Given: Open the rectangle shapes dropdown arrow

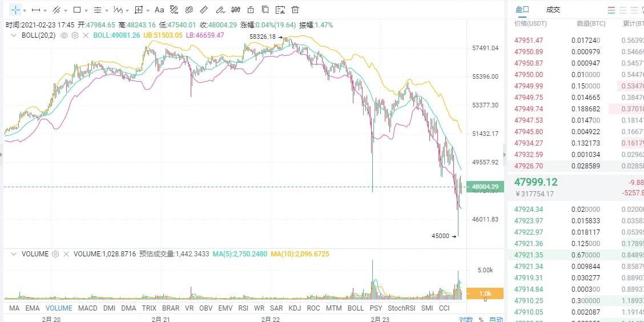Looking at the screenshot, I should 86,10.
